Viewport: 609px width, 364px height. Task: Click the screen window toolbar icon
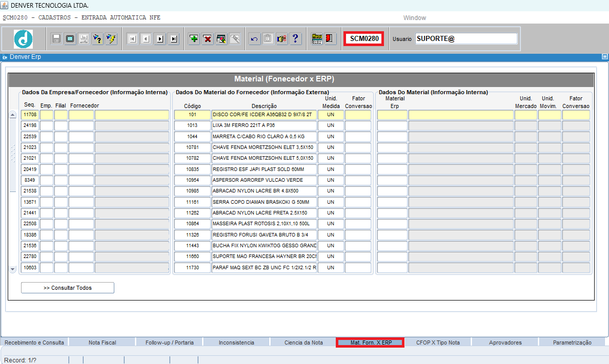70,39
